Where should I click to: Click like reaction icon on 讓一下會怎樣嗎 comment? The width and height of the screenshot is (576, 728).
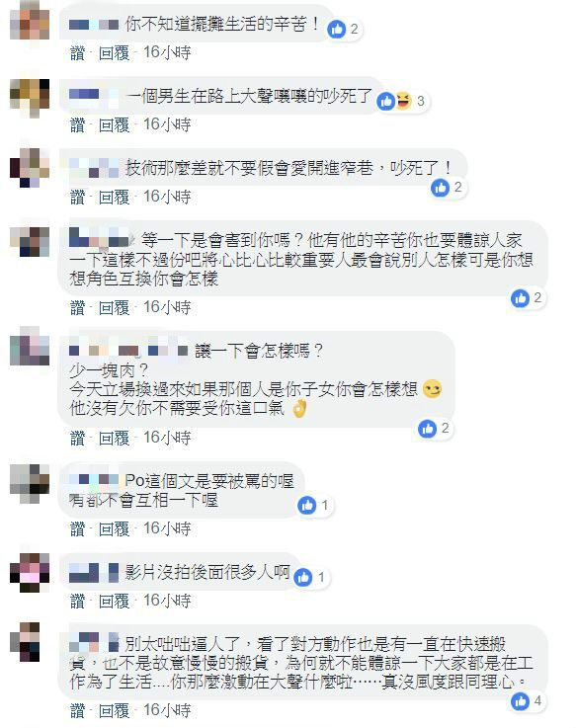(x=427, y=429)
